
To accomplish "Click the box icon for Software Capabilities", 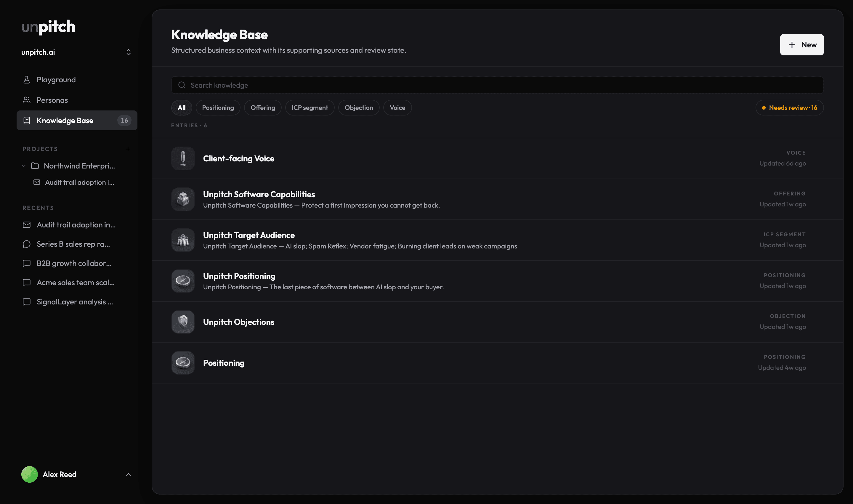I will 183,199.
